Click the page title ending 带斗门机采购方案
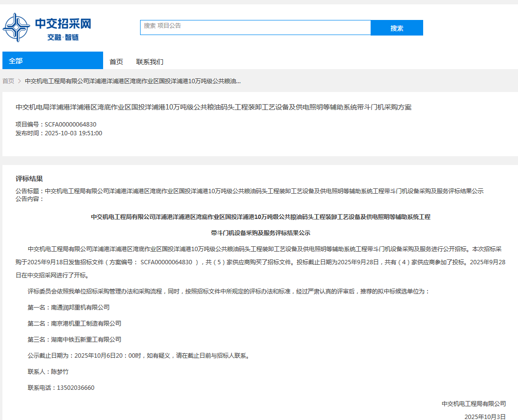 pyautogui.click(x=214, y=107)
